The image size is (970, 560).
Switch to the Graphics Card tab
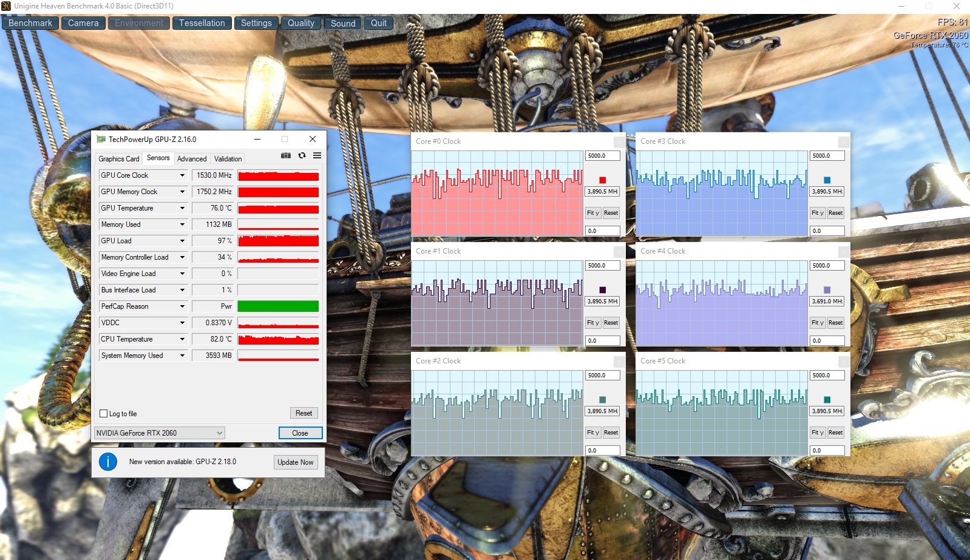(x=119, y=159)
